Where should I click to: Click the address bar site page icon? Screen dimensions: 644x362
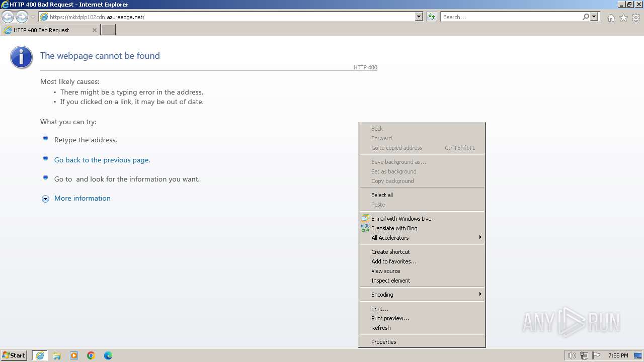click(44, 17)
